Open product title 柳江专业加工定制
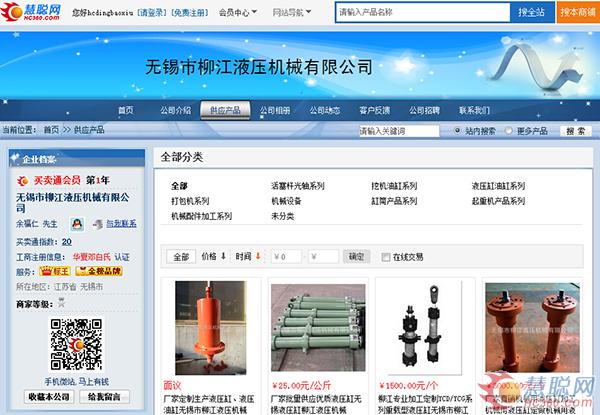Image resolution: width=600 pixels, height=415 pixels. [x=425, y=404]
